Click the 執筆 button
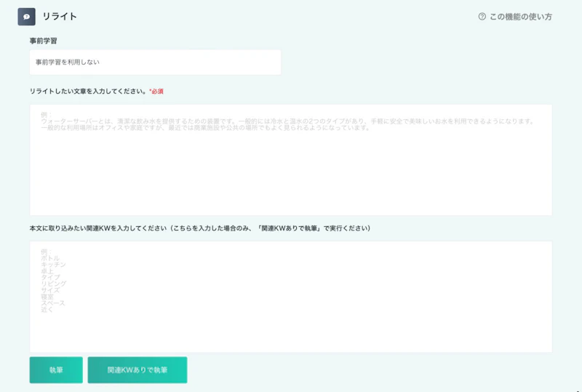 click(56, 369)
